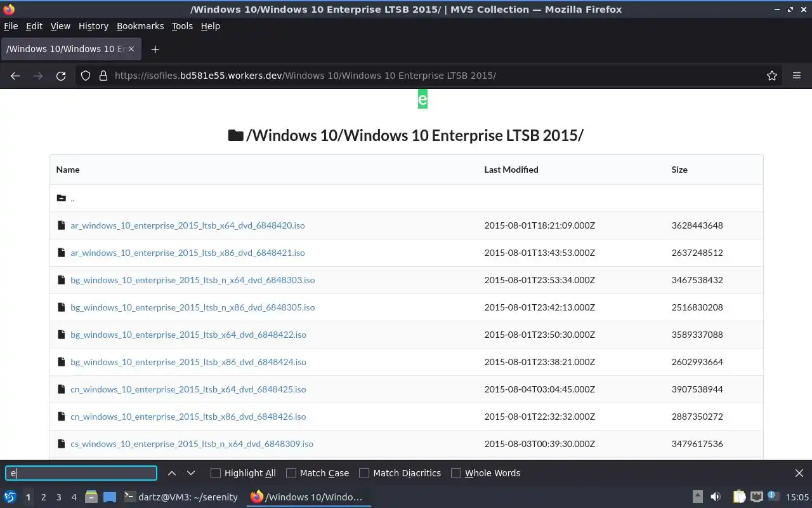This screenshot has width=812, height=508.
Task: Open the File menu
Action: click(11, 26)
